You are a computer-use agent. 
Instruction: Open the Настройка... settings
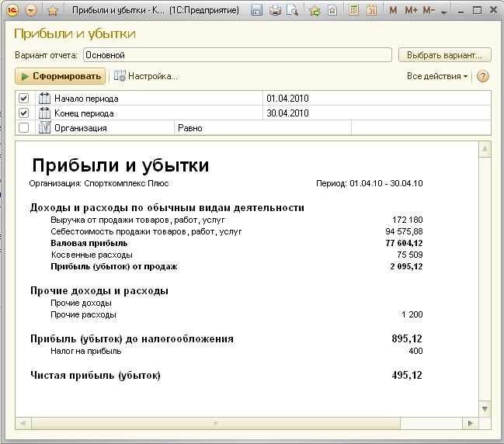(146, 76)
